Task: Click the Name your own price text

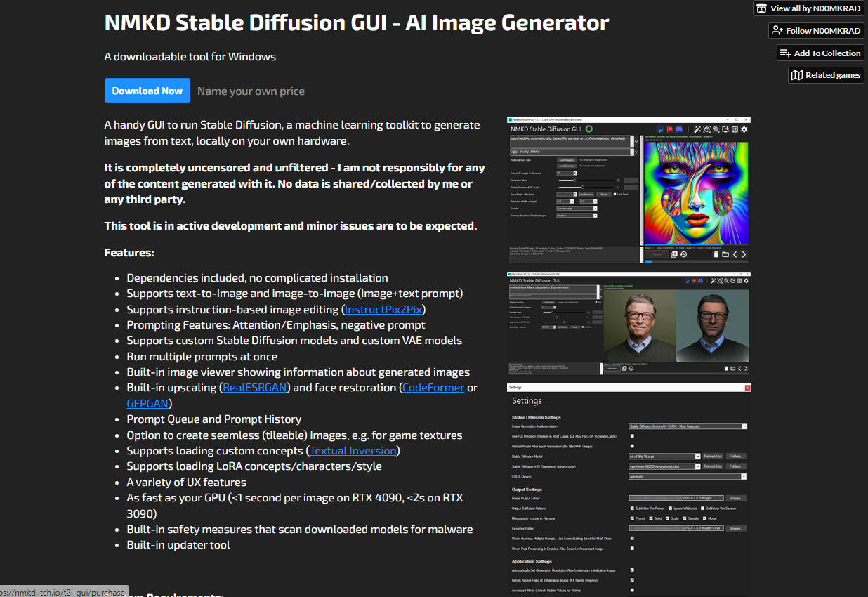Action: [251, 91]
